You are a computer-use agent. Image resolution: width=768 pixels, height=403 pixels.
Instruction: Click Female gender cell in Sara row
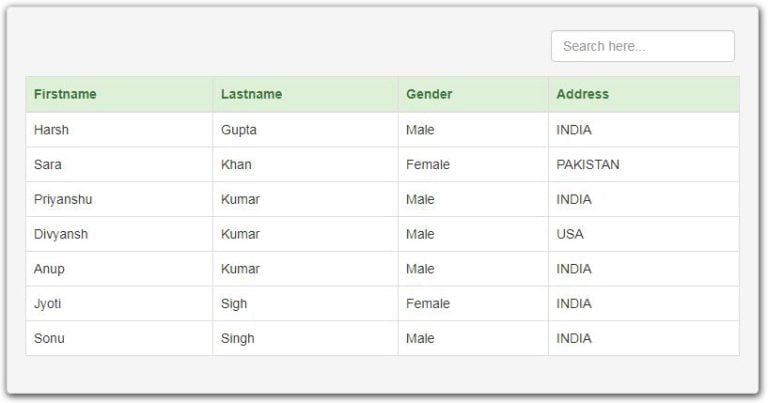click(x=428, y=165)
